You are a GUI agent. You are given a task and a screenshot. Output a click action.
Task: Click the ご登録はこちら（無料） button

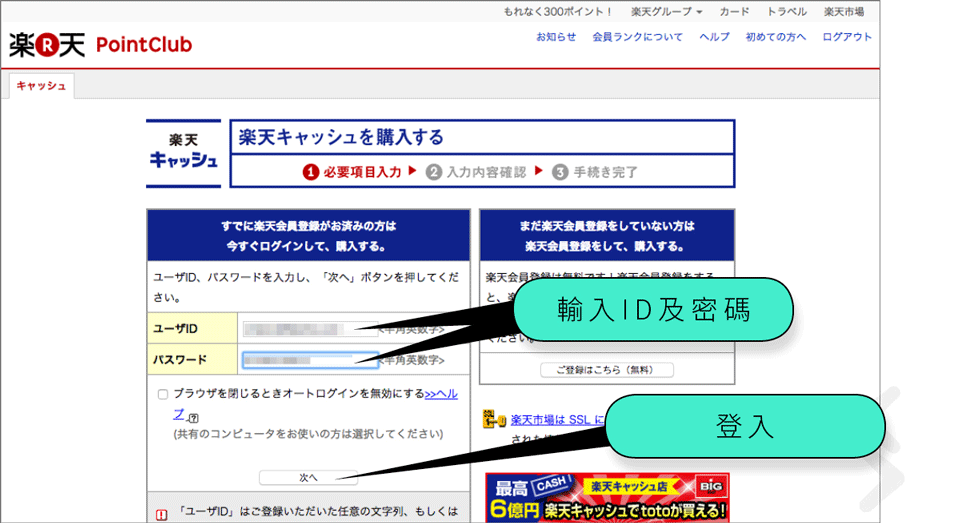pos(607,370)
